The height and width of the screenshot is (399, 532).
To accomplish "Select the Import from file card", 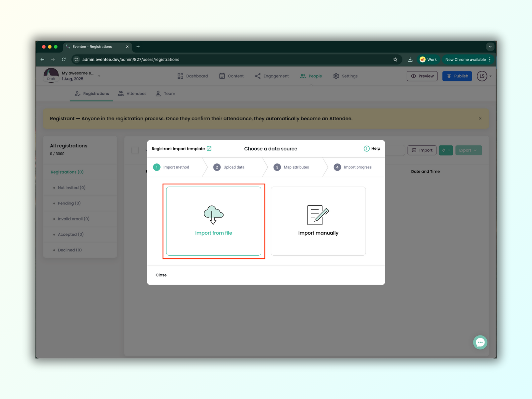I will coord(213,221).
